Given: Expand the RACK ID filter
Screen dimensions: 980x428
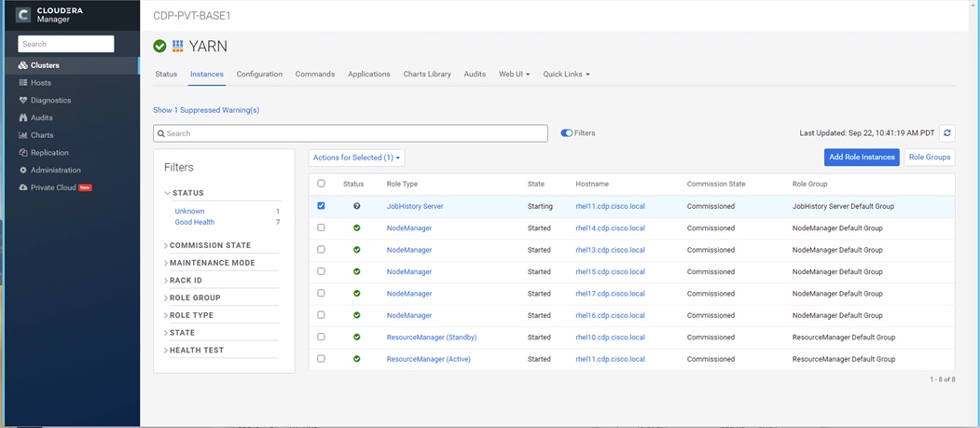Looking at the screenshot, I should click(183, 281).
